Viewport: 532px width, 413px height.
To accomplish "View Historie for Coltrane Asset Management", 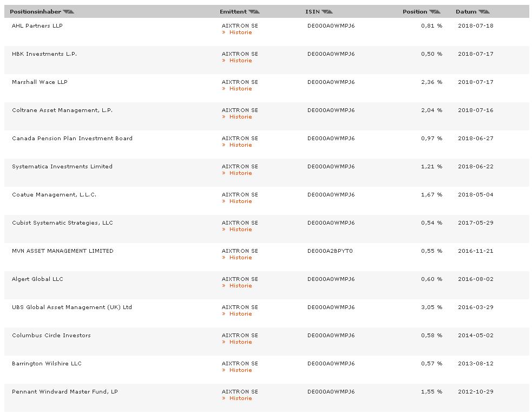I will [240, 117].
